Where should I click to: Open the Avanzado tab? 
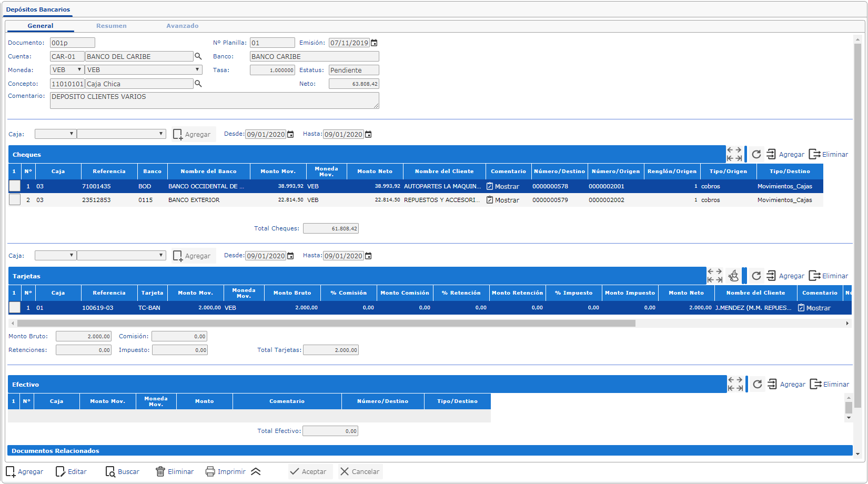[x=182, y=26]
